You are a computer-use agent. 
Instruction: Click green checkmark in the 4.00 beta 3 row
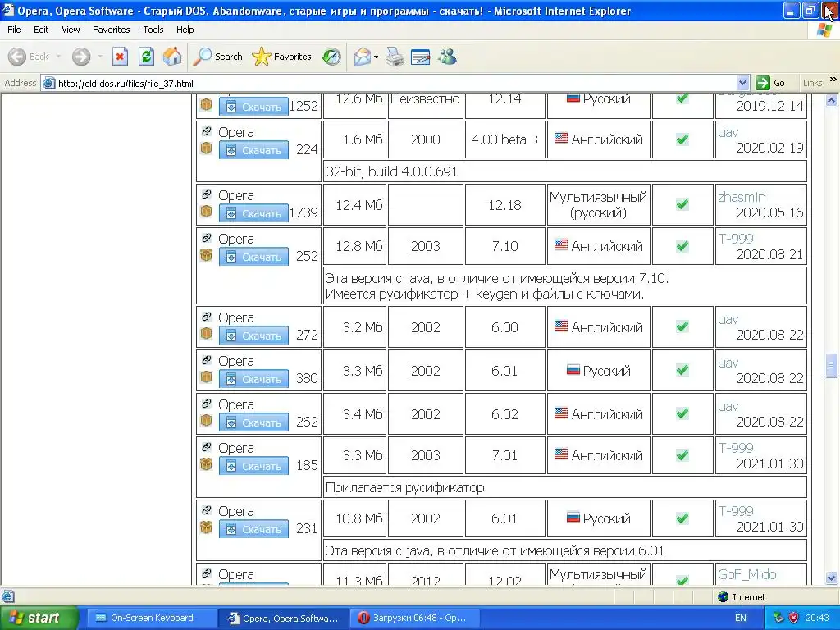tap(682, 139)
